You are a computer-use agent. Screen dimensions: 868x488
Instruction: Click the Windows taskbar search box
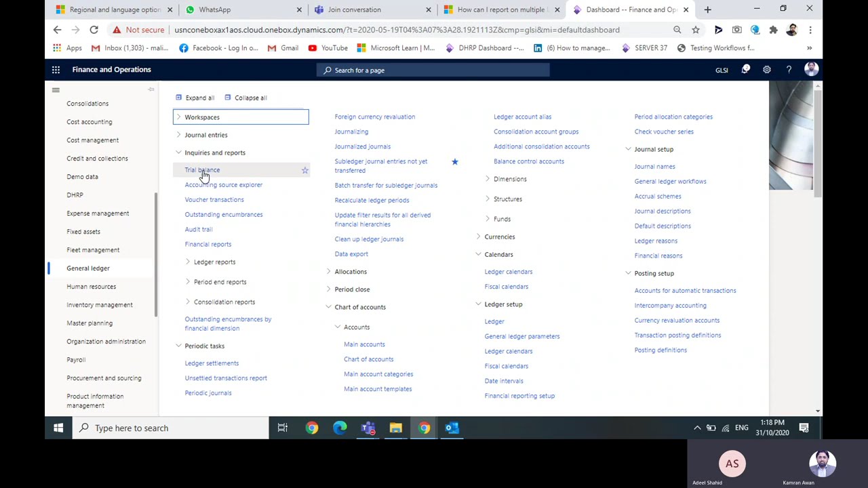170,428
